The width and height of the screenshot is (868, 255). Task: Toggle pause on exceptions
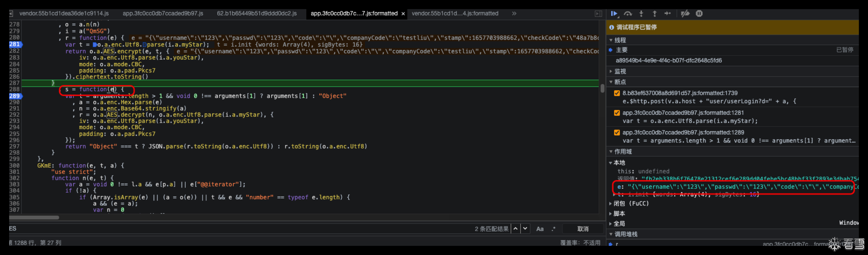[x=699, y=13]
